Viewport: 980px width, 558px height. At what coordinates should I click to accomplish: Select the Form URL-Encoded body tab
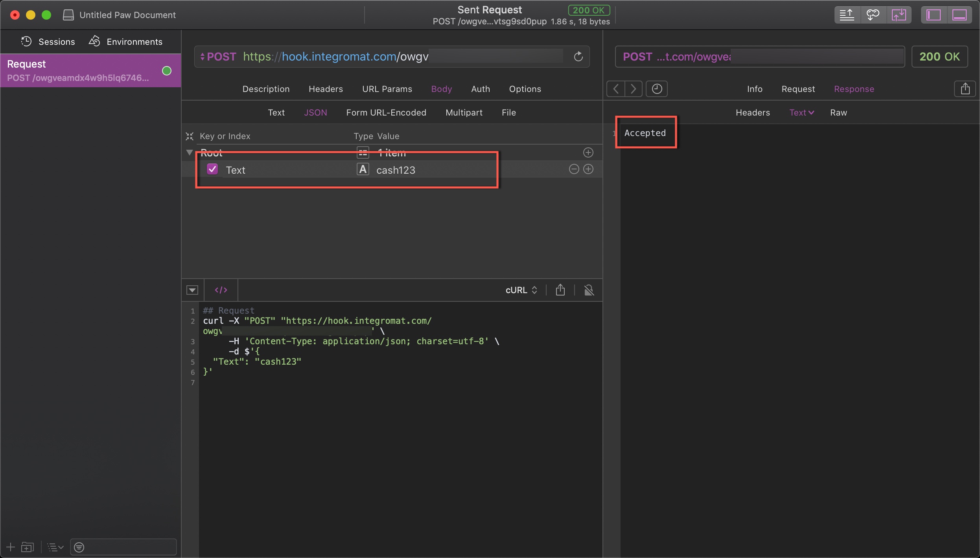[x=386, y=112]
